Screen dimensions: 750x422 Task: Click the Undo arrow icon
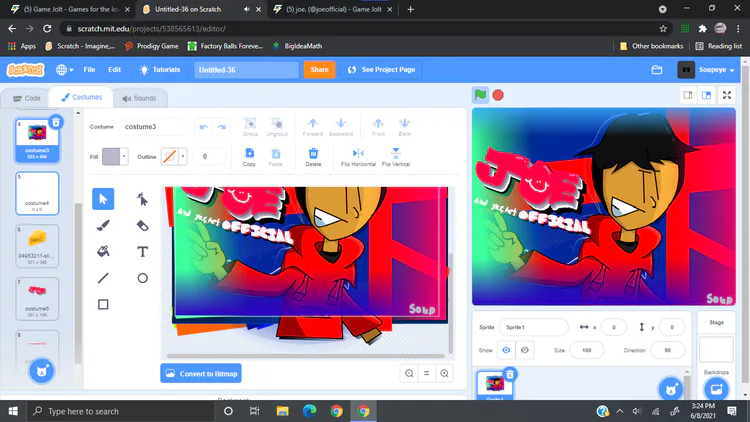pos(204,127)
